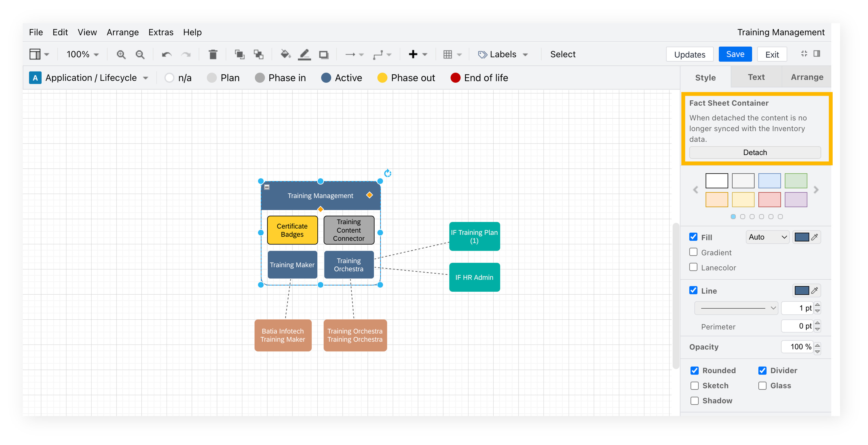Pick fill color with eyedropper icon

[x=815, y=237]
